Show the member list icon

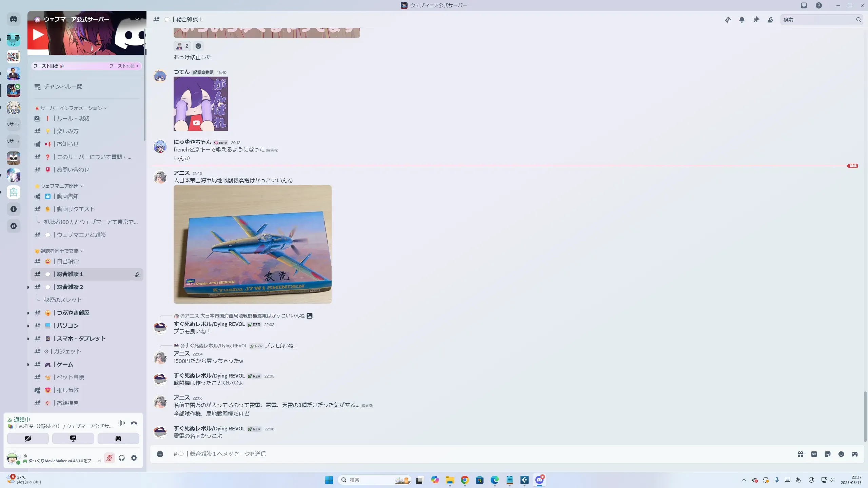770,20
